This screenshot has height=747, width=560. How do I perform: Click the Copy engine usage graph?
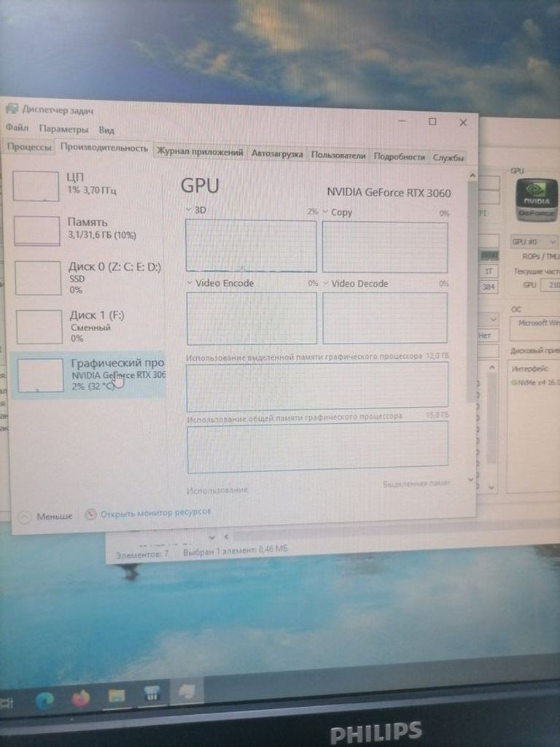385,247
